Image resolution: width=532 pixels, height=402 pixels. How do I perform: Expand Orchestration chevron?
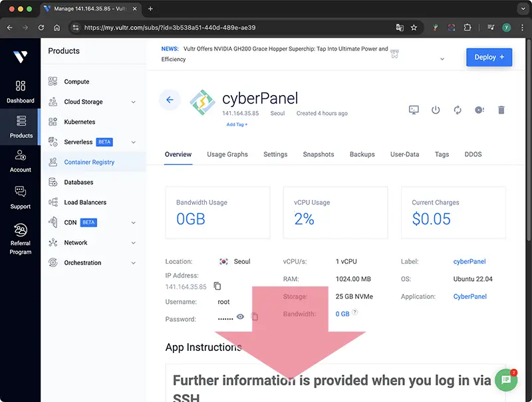coord(134,263)
